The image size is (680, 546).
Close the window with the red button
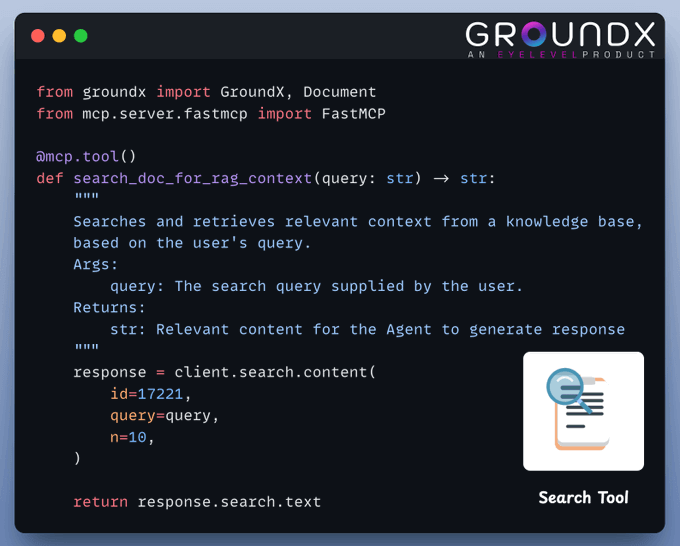tap(38, 36)
